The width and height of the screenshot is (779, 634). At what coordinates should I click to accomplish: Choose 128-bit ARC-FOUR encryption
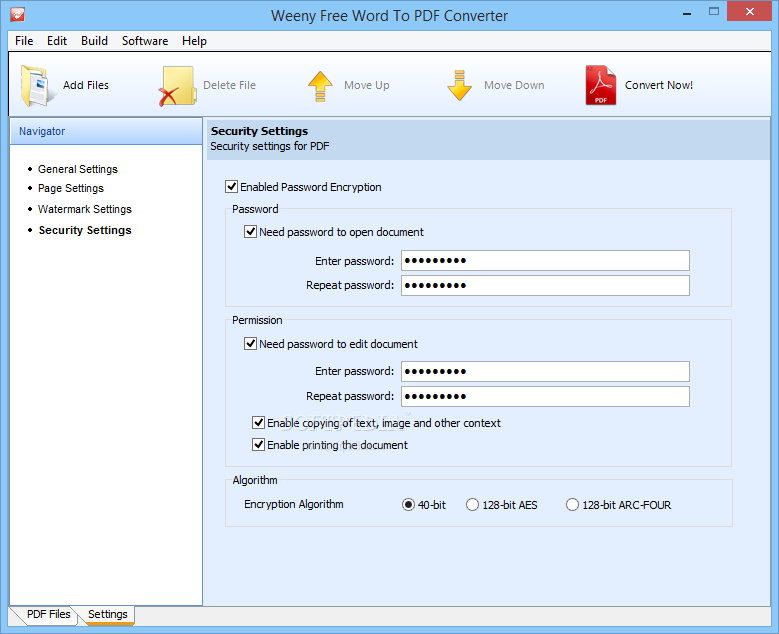pos(572,505)
